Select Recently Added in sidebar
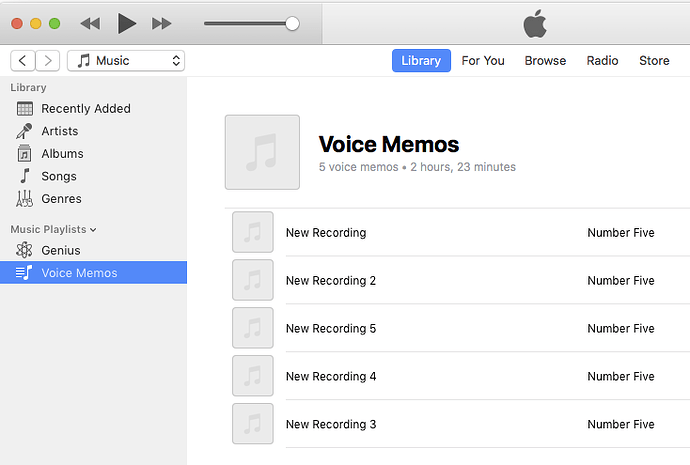Image resolution: width=690 pixels, height=465 pixels. click(93, 108)
